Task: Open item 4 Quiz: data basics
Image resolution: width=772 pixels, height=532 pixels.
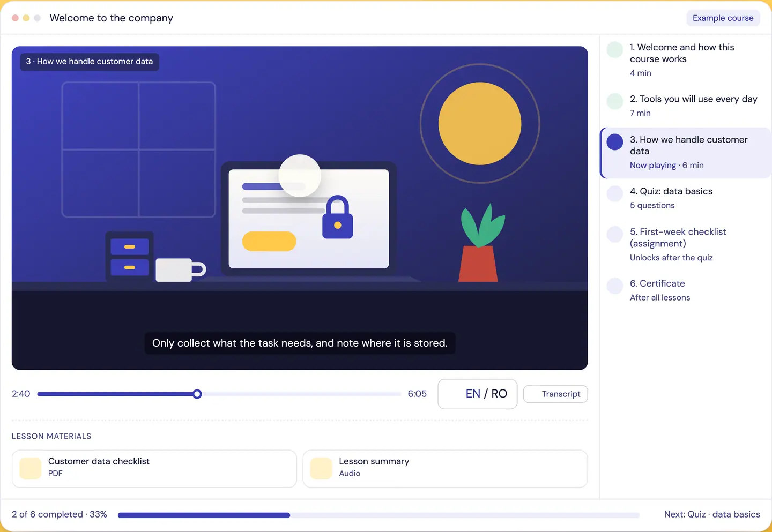Action: click(685, 198)
